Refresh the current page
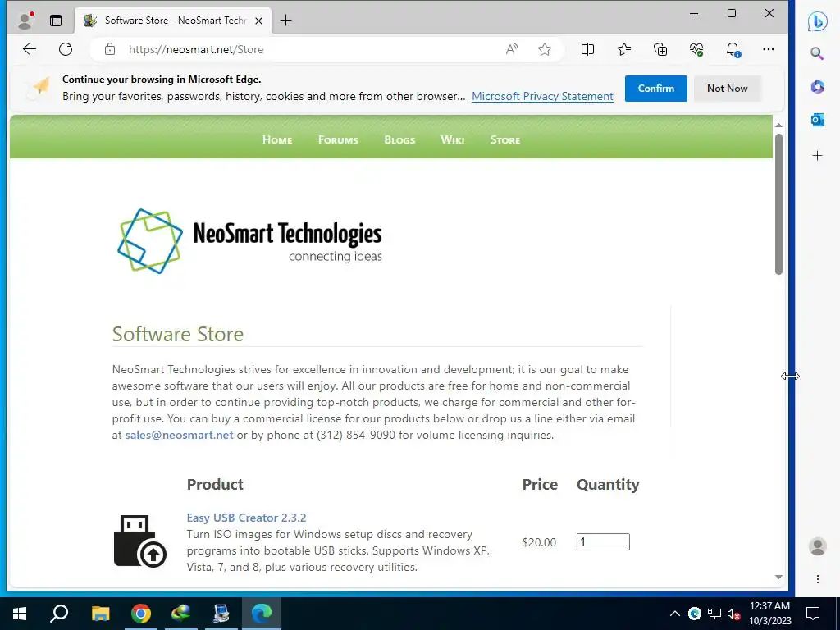 click(66, 49)
